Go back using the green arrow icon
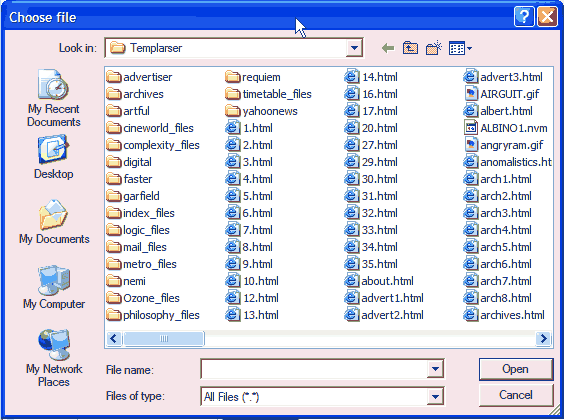This screenshot has height=420, width=564. [388, 48]
